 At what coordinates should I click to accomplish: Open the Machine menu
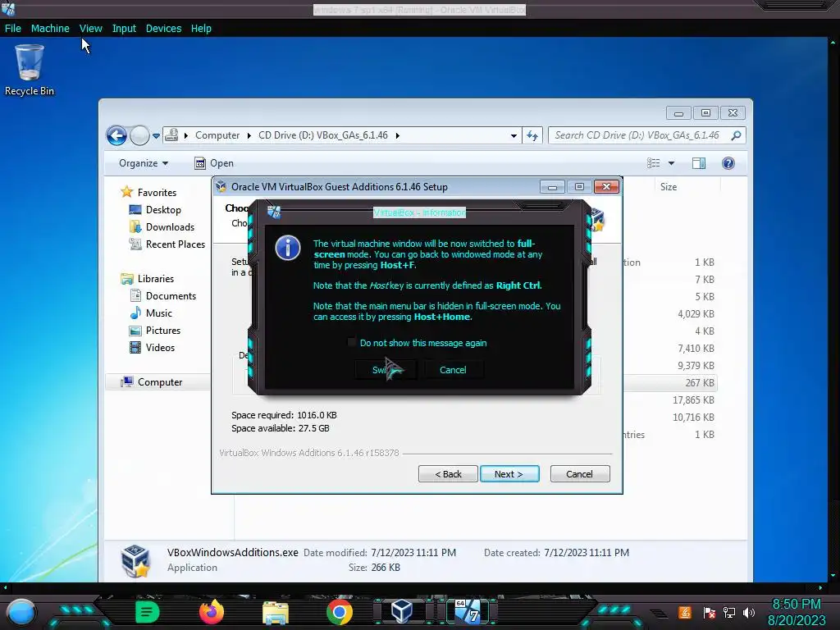coord(50,29)
